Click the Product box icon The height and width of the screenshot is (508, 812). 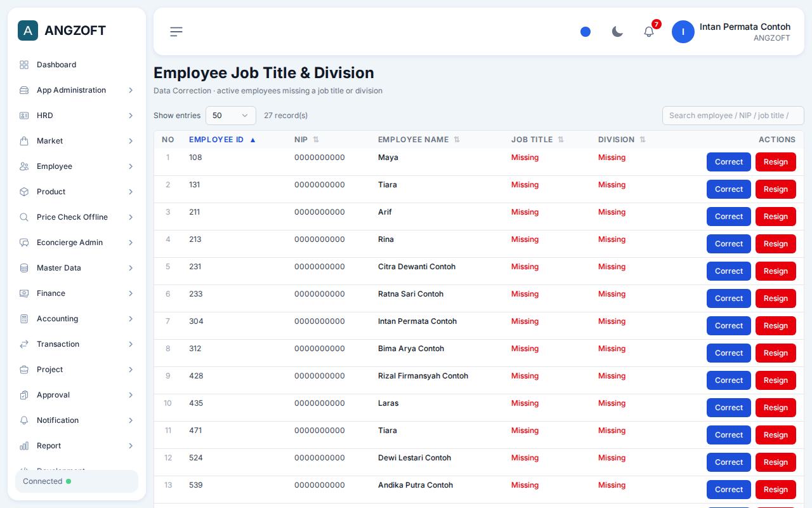(x=24, y=192)
